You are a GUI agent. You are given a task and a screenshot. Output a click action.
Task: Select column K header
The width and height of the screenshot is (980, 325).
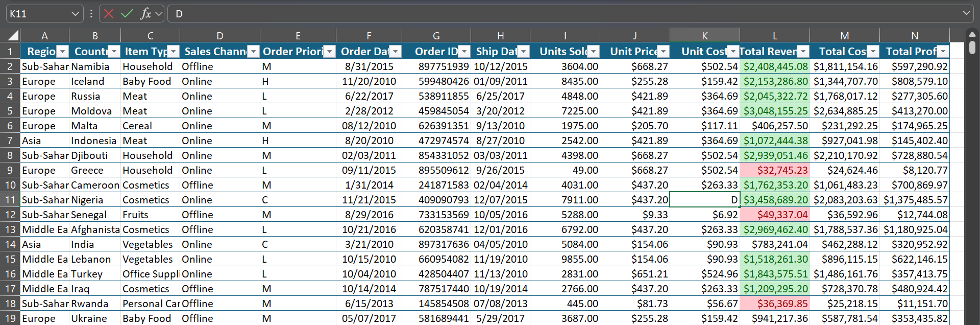tap(704, 36)
